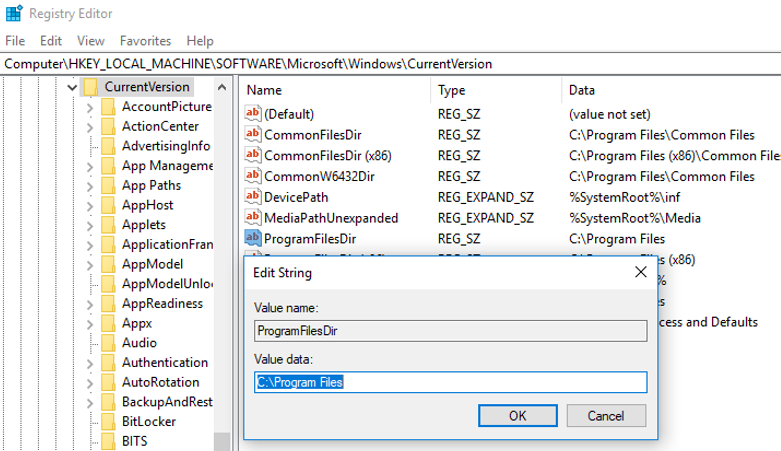Expand the App Paths key
This screenshot has width=781, height=451.
90,186
